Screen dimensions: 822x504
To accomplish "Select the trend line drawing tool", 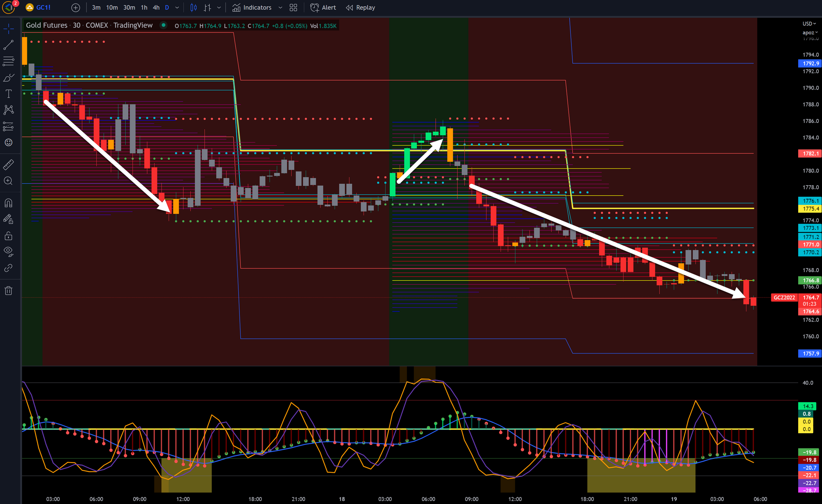I will tap(8, 45).
